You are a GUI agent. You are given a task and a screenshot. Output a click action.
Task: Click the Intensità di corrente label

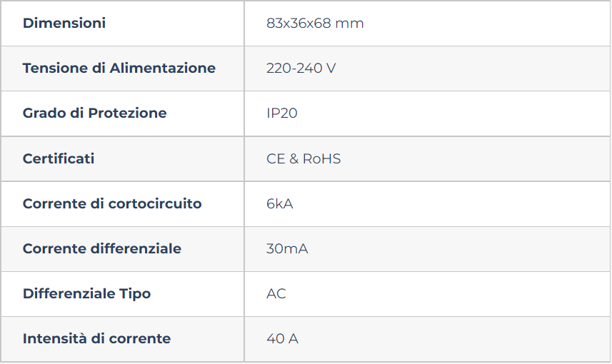click(x=97, y=338)
